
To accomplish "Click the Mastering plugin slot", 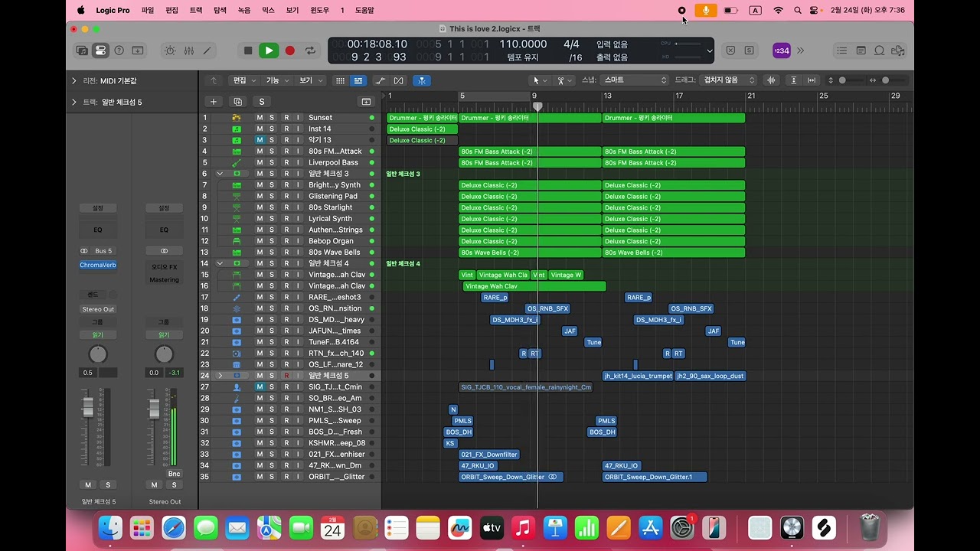I will (164, 279).
